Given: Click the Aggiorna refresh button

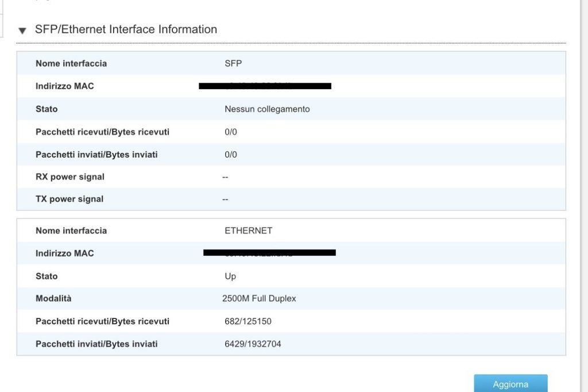Looking at the screenshot, I should coord(510,384).
